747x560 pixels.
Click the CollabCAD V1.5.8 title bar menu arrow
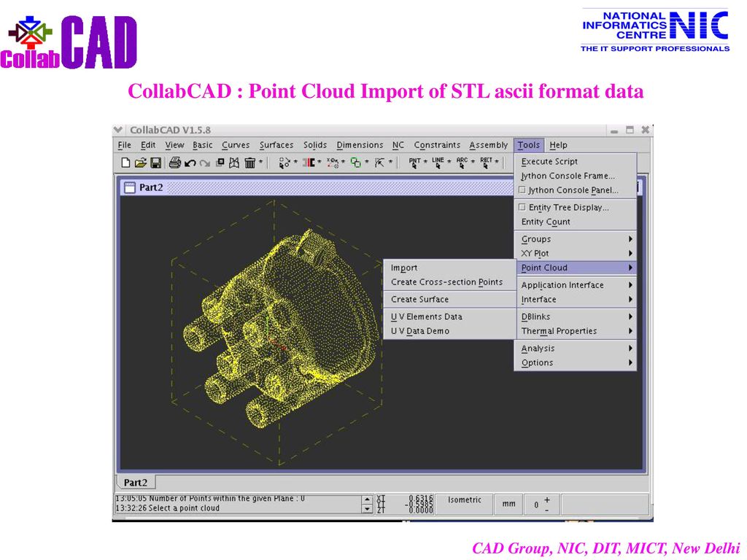click(x=118, y=130)
